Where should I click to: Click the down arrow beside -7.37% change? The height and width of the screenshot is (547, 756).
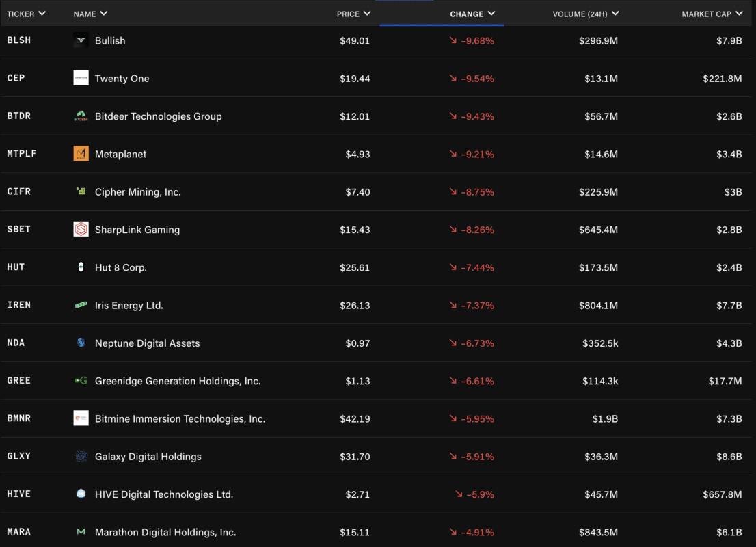point(453,305)
